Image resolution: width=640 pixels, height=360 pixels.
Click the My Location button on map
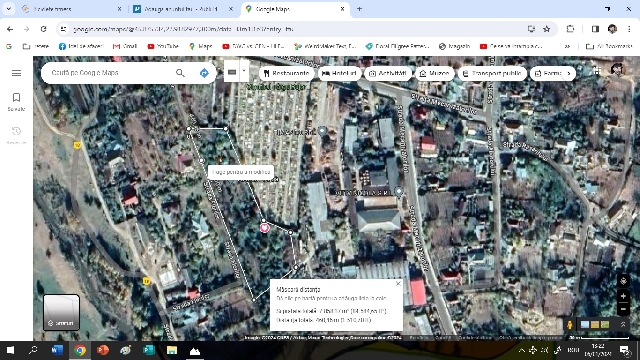point(623,281)
